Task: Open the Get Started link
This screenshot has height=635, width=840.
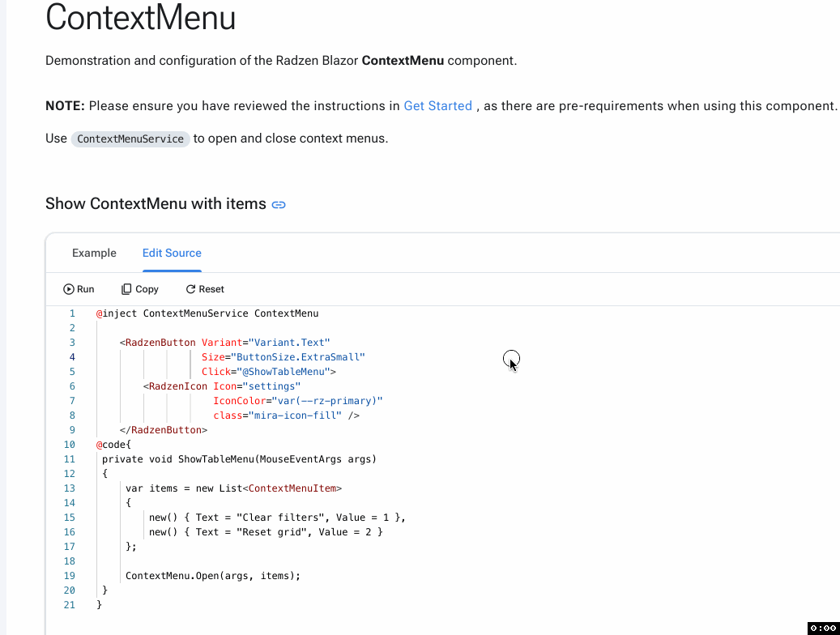Action: [437, 106]
